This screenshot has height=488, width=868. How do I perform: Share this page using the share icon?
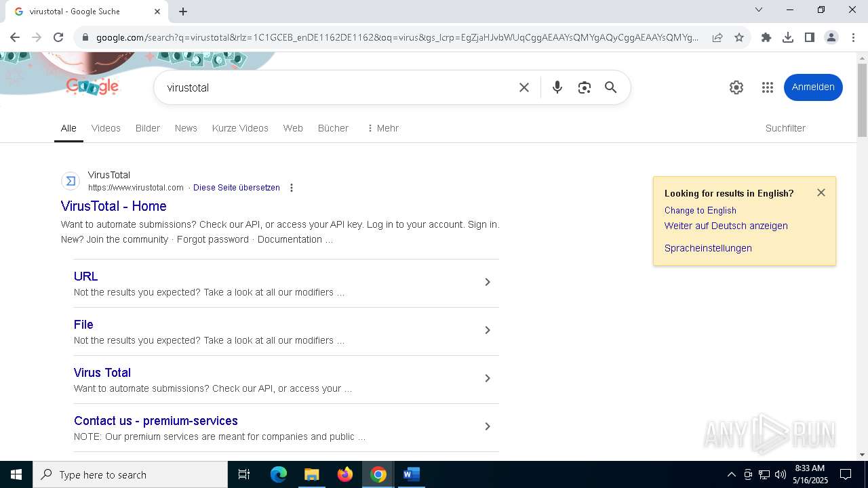coord(717,37)
